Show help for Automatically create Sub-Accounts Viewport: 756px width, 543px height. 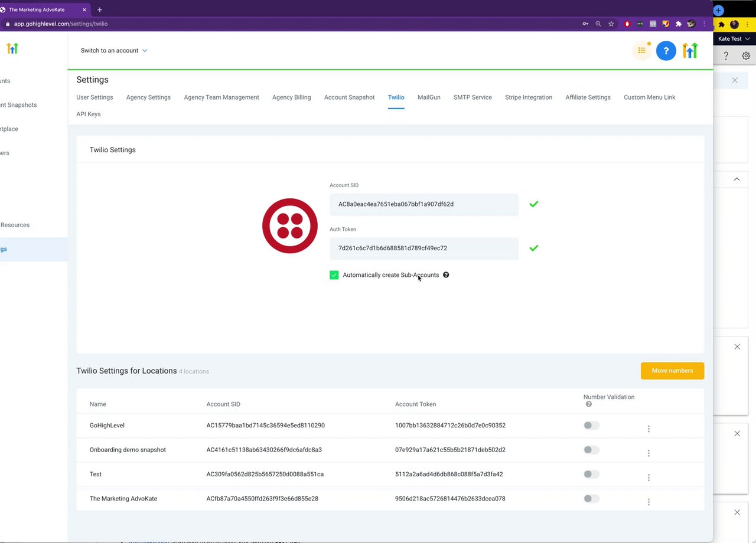point(446,275)
